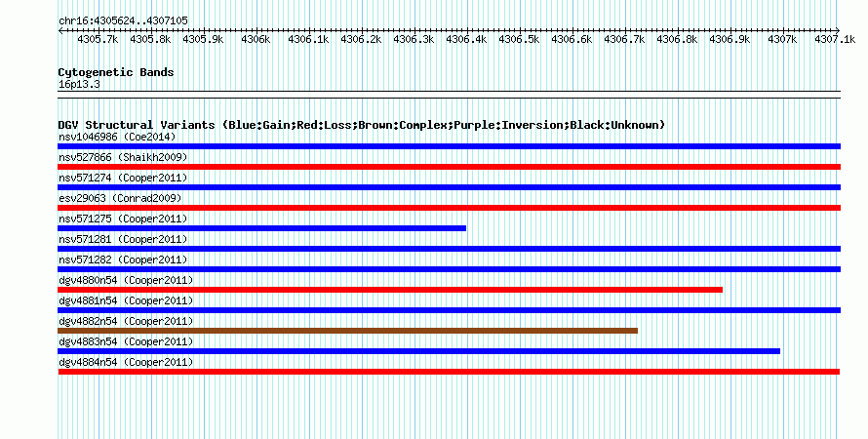Click the 4305.7k ruler tick label

(98, 39)
